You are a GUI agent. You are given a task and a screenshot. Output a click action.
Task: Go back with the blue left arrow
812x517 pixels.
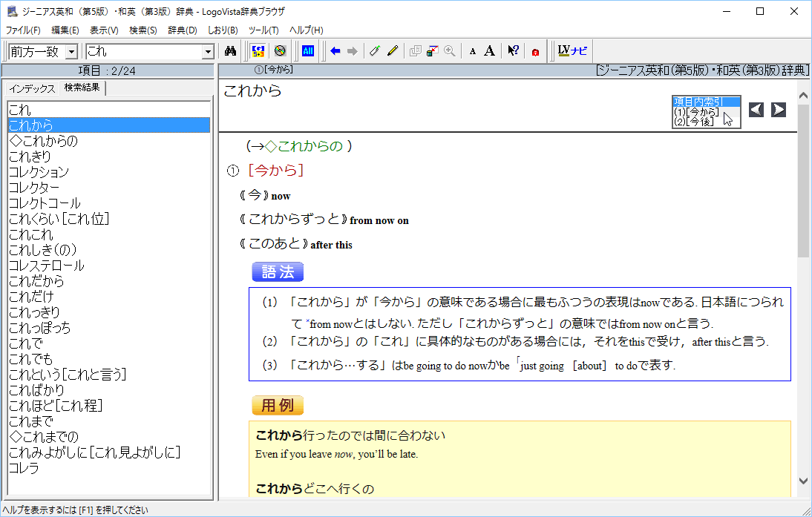click(x=335, y=51)
